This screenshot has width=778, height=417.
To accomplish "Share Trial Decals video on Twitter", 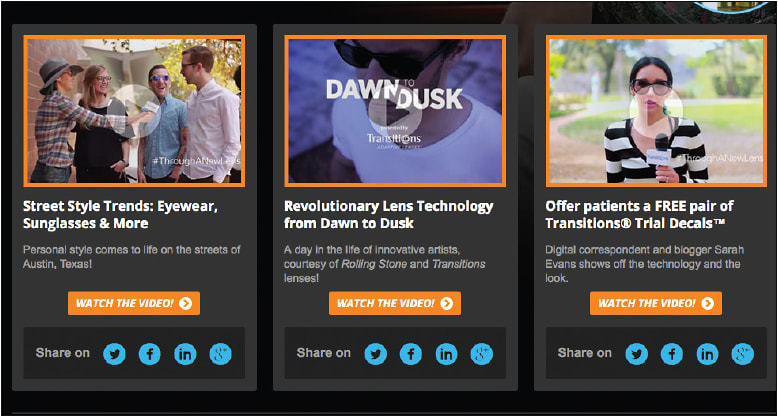I will (637, 354).
